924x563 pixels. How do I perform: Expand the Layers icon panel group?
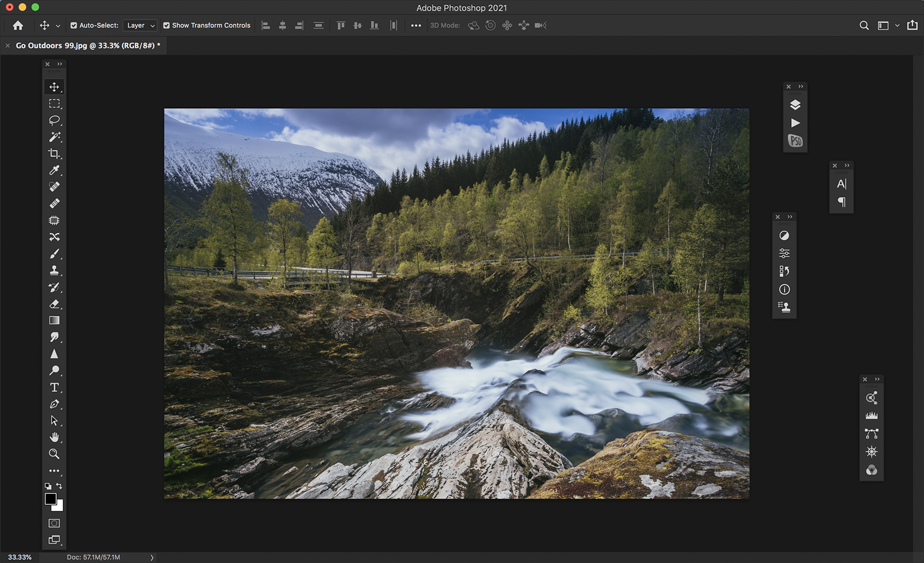click(x=801, y=87)
